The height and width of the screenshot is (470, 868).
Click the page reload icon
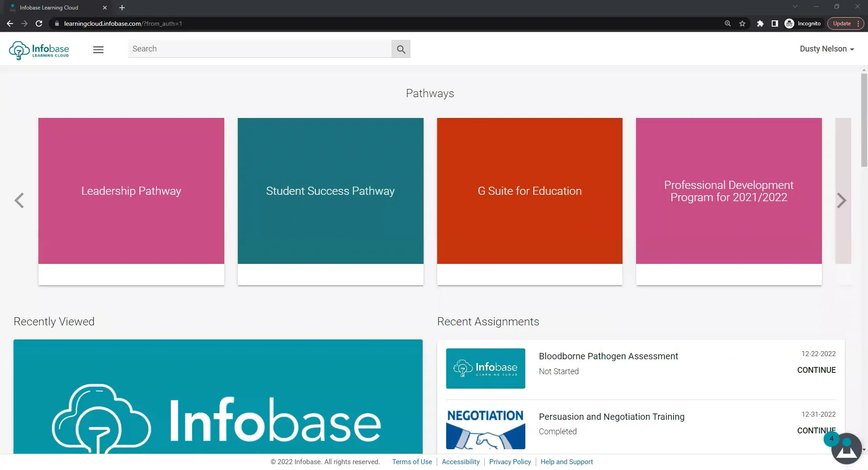[39, 23]
